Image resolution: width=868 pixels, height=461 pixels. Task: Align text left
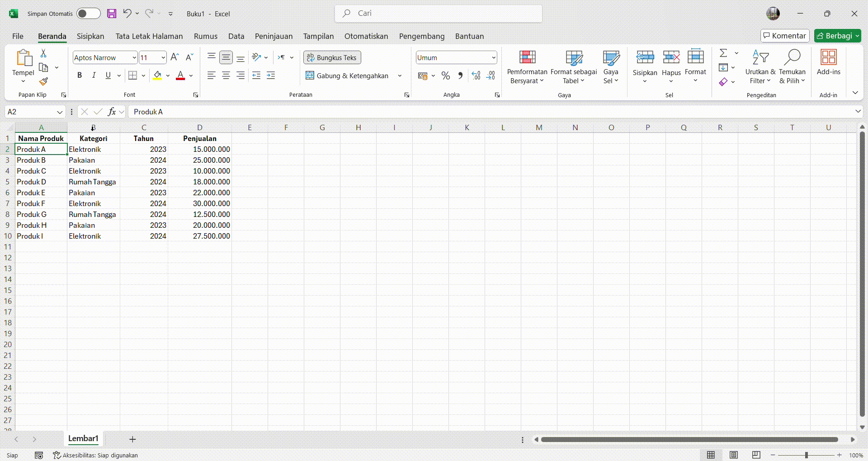(x=211, y=75)
